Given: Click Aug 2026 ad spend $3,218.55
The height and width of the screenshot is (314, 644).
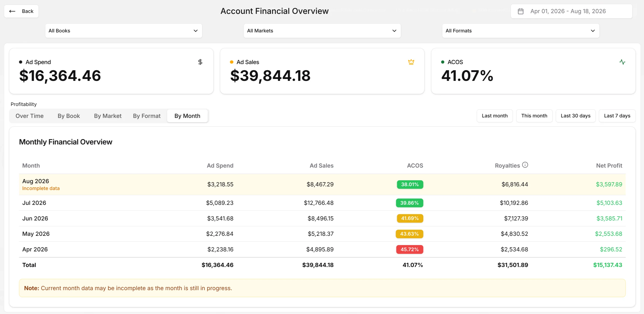Looking at the screenshot, I should tap(220, 184).
